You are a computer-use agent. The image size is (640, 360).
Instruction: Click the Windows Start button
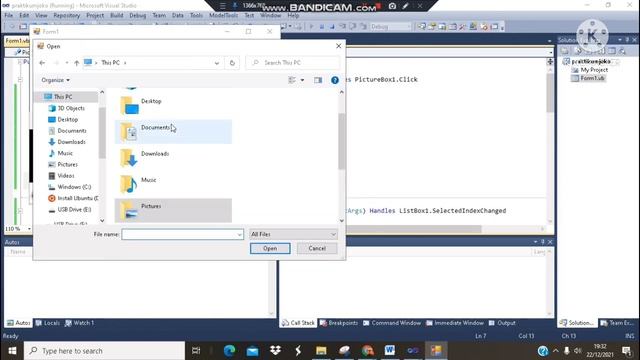[x=12, y=351]
